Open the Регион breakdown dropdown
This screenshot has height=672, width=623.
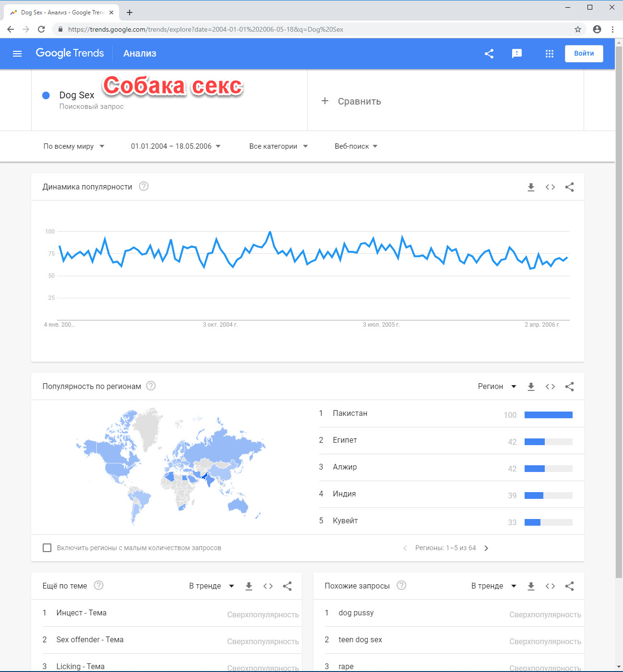pos(497,387)
